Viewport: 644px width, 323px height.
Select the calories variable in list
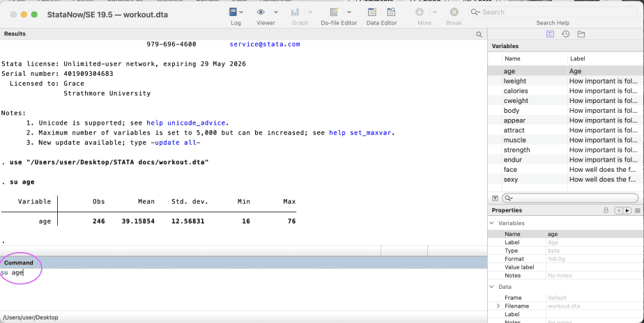pyautogui.click(x=516, y=91)
